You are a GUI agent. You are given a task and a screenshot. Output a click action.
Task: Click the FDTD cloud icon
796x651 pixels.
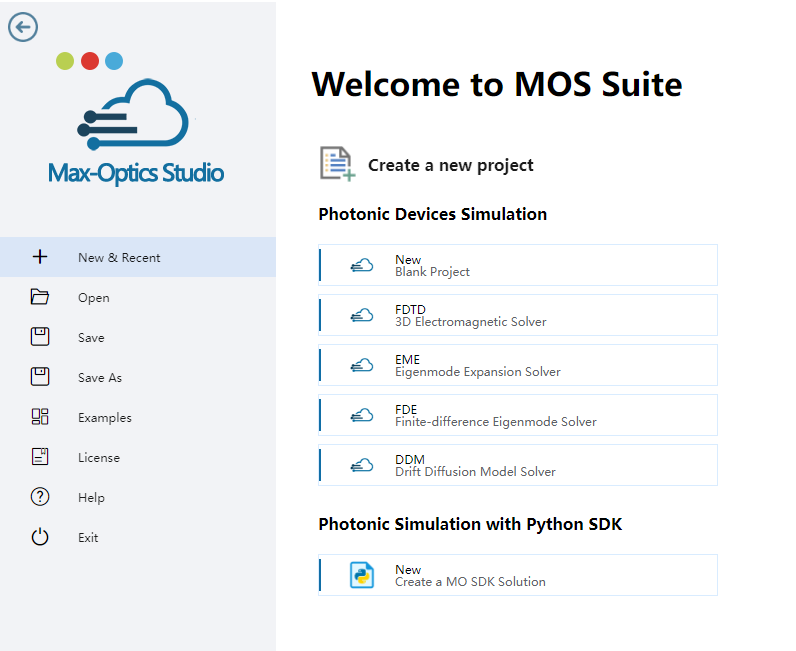(362, 315)
